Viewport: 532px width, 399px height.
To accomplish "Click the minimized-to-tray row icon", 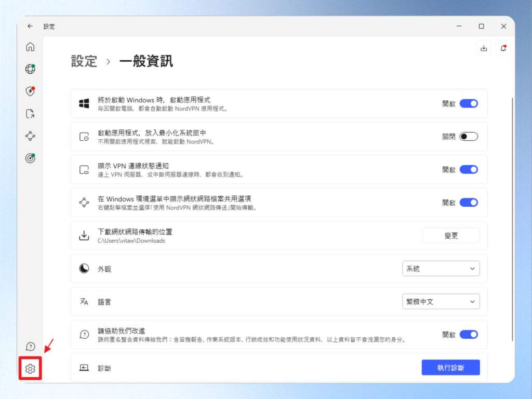I will coord(84,137).
